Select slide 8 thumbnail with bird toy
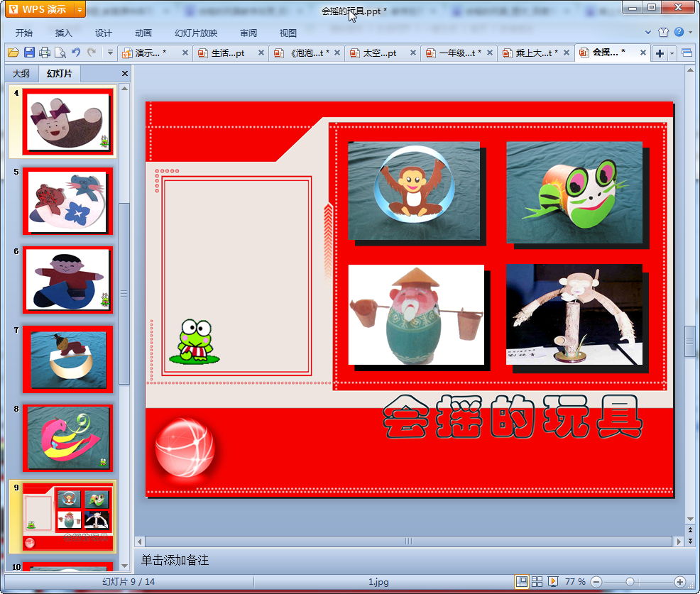Viewport: 700px width, 594px height. (x=68, y=439)
